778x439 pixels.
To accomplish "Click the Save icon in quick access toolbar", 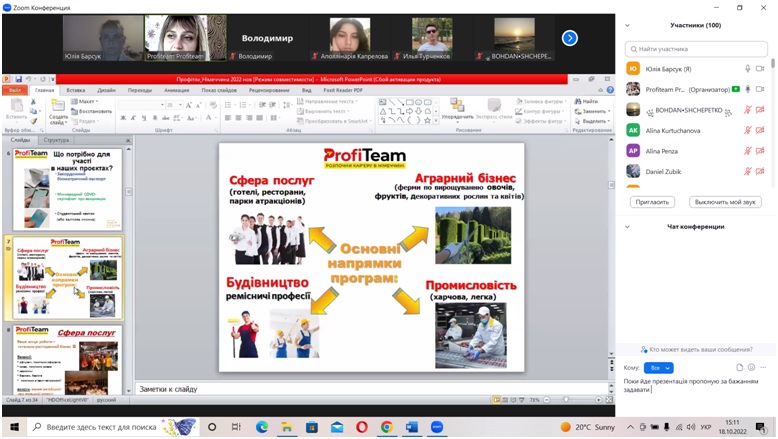I will [18, 79].
